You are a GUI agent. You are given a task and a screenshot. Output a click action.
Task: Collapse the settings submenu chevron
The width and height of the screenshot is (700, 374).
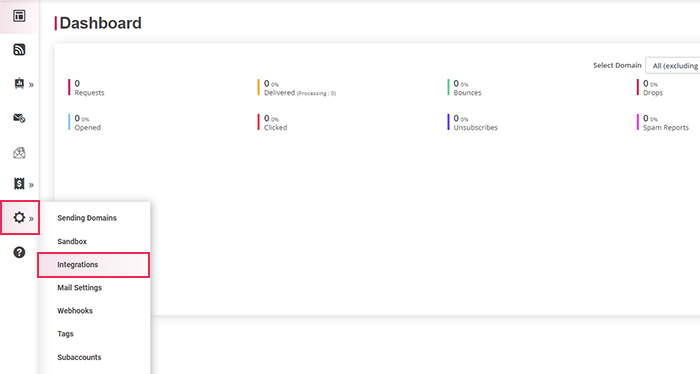tap(31, 219)
